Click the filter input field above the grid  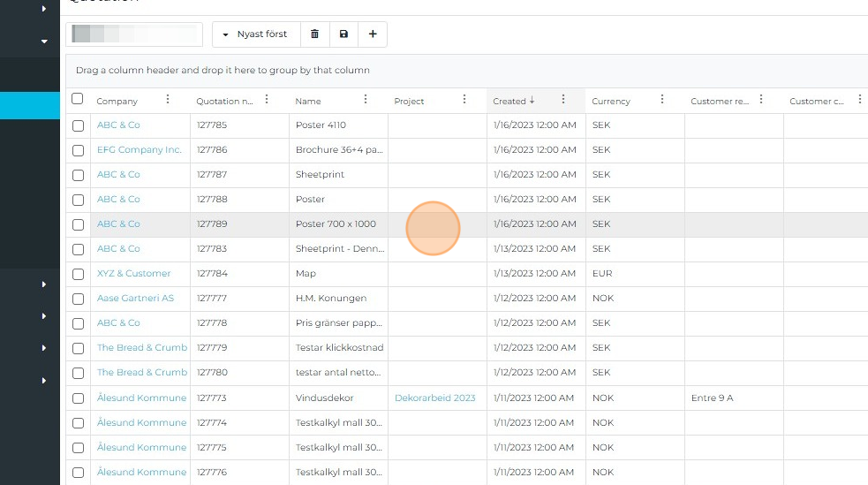pos(134,34)
